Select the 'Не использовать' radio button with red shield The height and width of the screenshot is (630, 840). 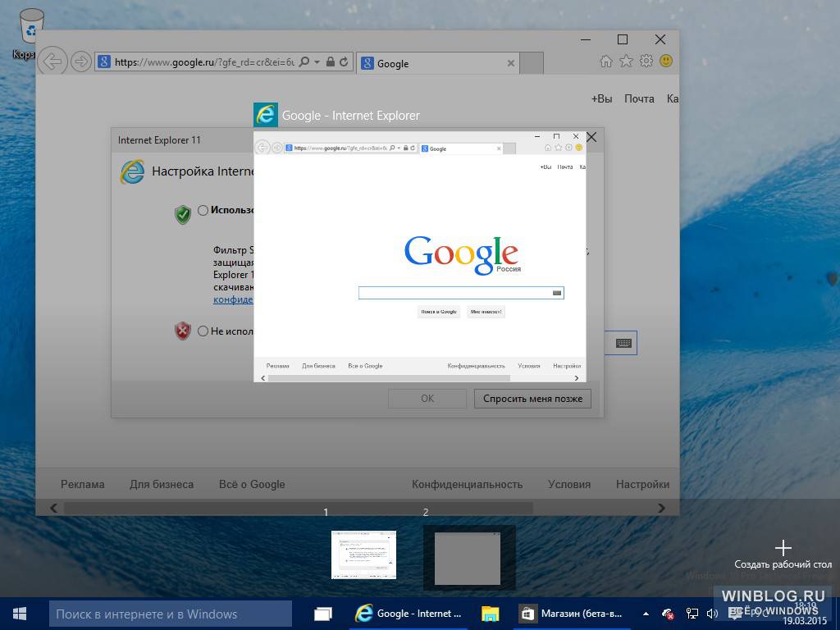coord(203,331)
